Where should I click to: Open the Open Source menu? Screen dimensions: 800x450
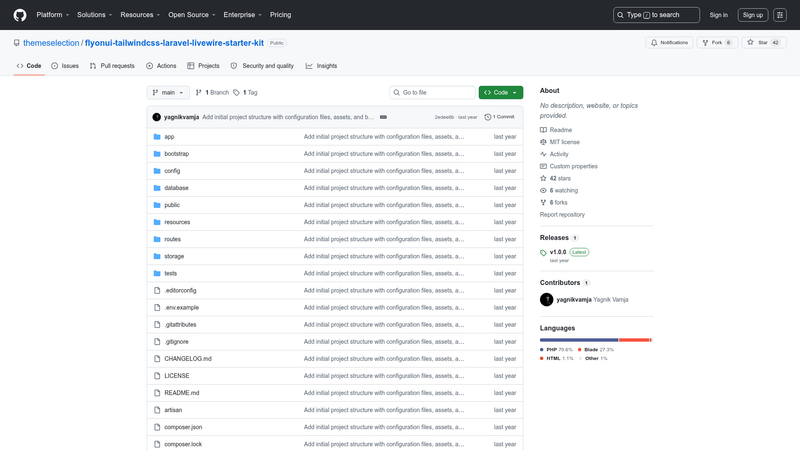(x=192, y=15)
